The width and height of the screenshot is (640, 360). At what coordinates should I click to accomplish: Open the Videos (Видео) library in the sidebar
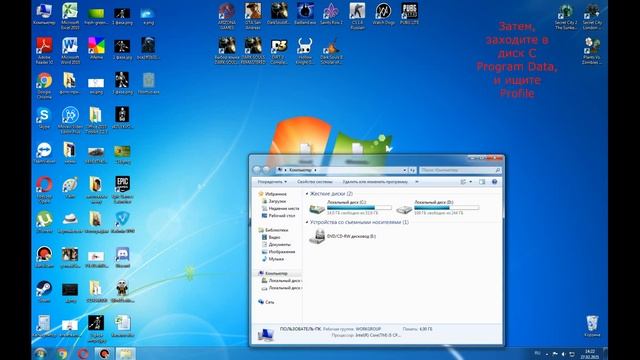pyautogui.click(x=271, y=237)
